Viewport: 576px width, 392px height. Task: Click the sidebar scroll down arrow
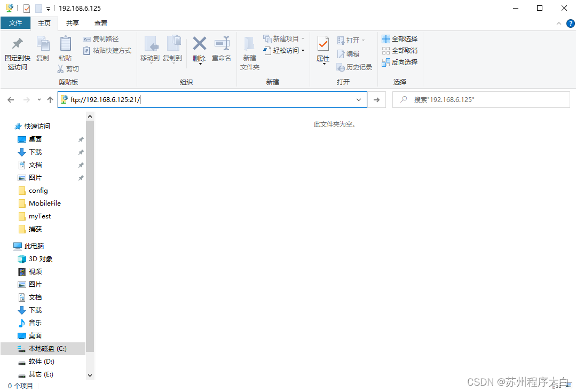pos(90,375)
